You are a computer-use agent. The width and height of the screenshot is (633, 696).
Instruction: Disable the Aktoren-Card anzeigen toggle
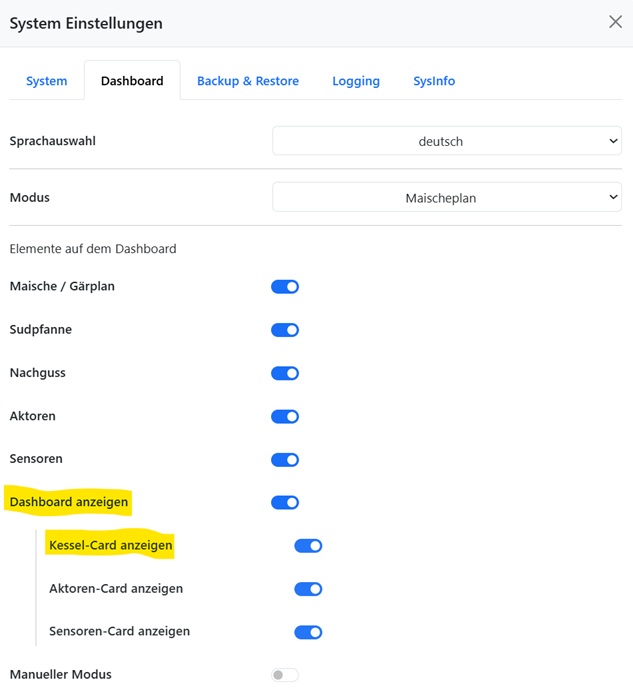click(308, 589)
